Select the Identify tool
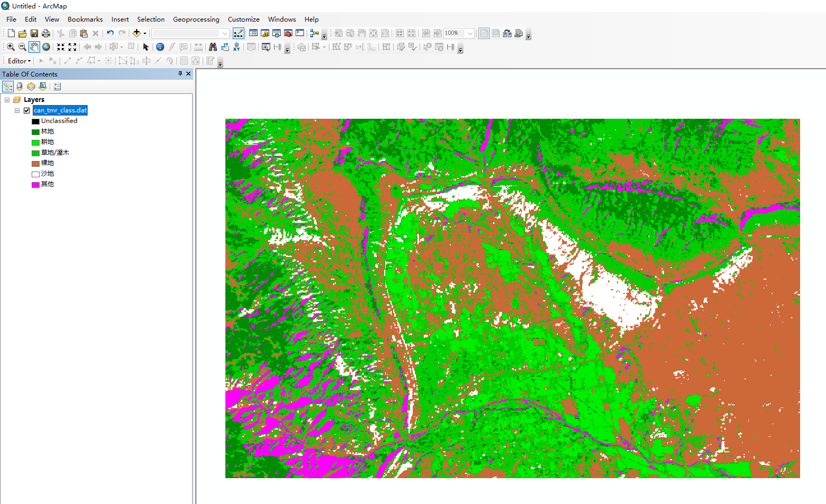Screen dimensions: 826x504 (x=160, y=47)
